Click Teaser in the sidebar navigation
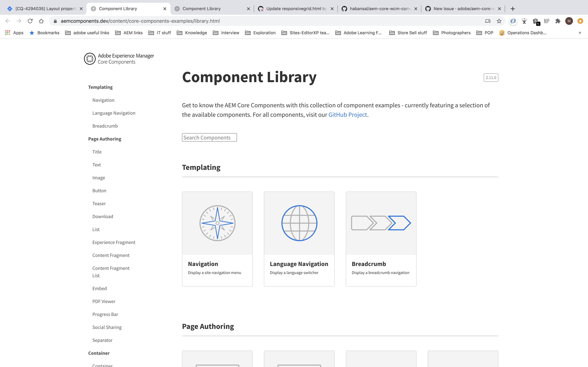The height and width of the screenshot is (367, 588). pos(99,203)
